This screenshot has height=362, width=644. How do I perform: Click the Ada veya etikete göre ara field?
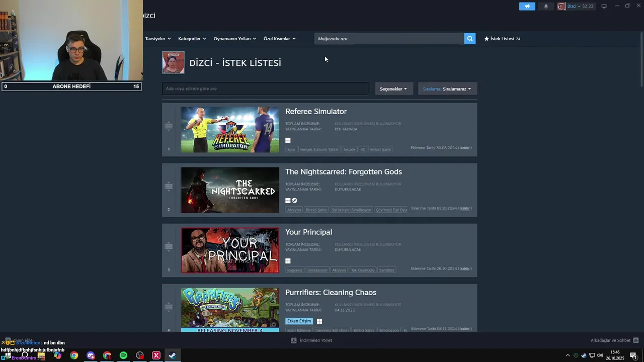tap(265, 88)
